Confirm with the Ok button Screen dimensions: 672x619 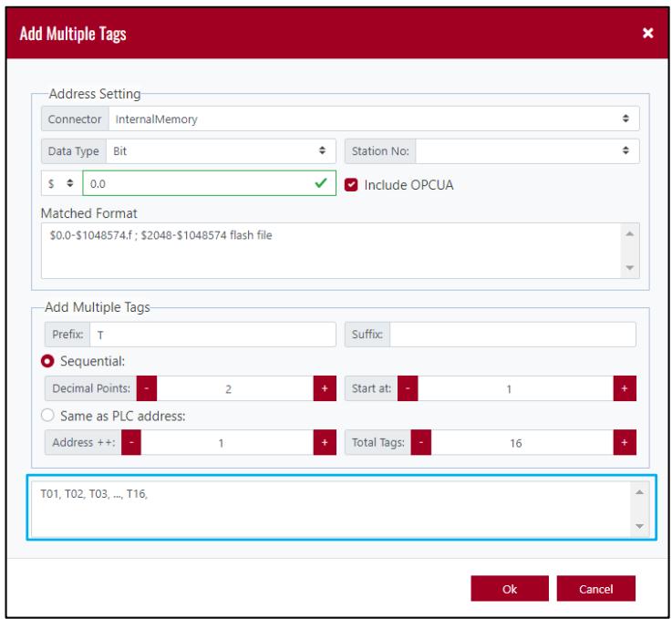tap(510, 589)
